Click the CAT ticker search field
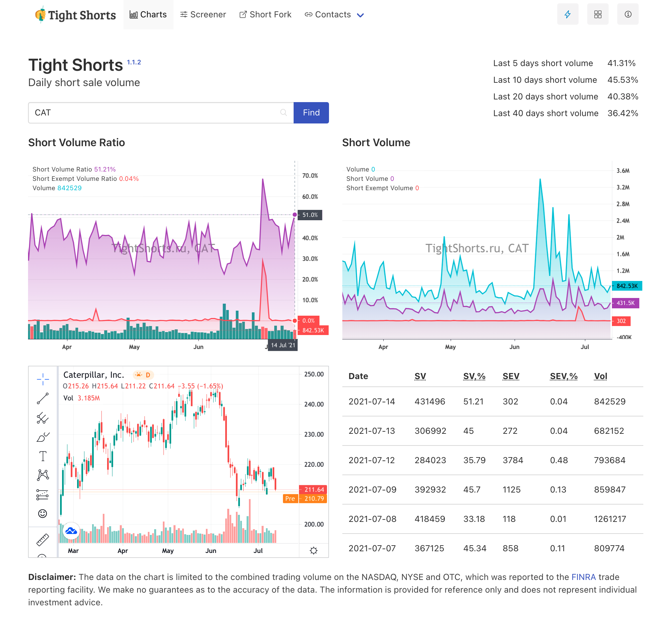The height and width of the screenshot is (622, 672). click(155, 113)
